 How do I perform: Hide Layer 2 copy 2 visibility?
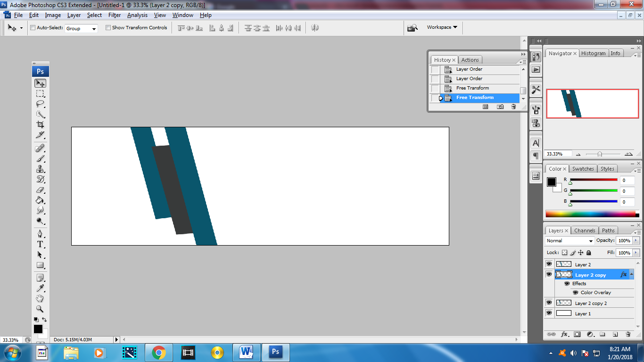[x=549, y=303]
